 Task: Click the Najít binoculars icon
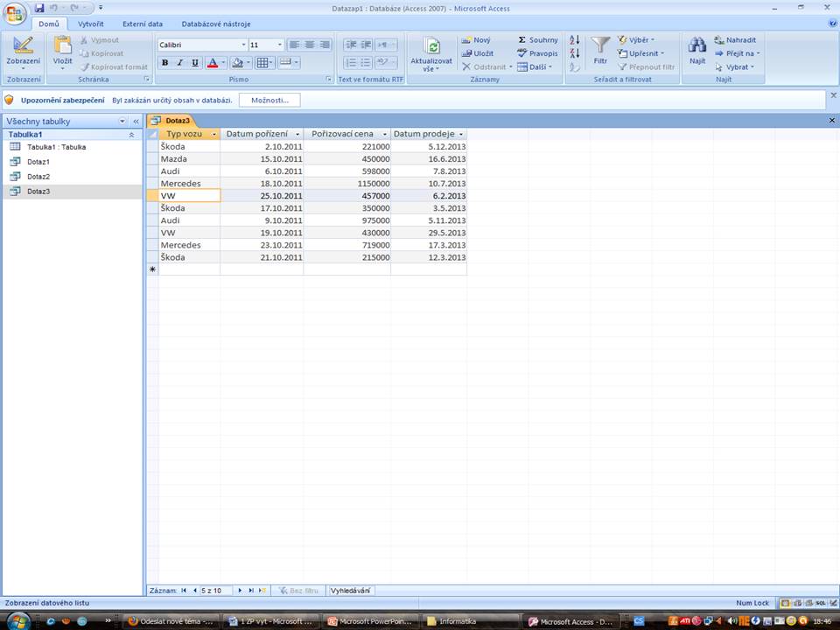(697, 45)
